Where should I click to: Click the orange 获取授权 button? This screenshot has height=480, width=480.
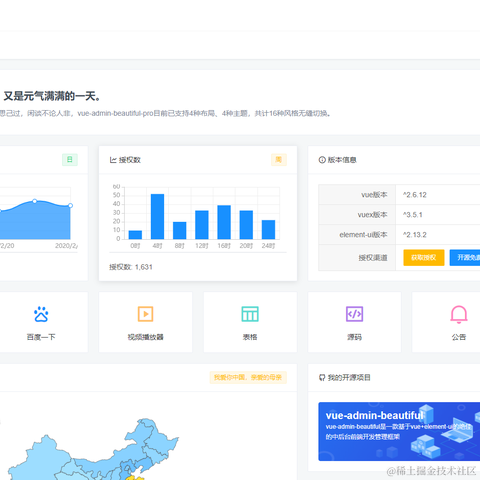(424, 258)
